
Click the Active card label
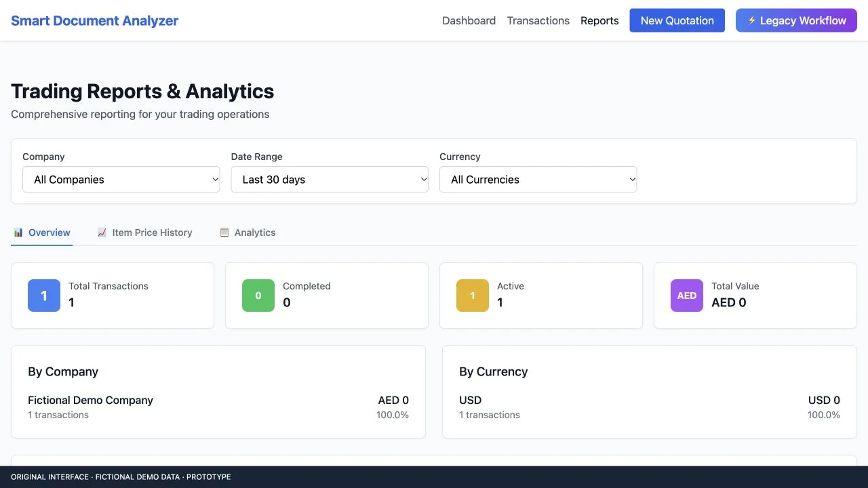(511, 286)
